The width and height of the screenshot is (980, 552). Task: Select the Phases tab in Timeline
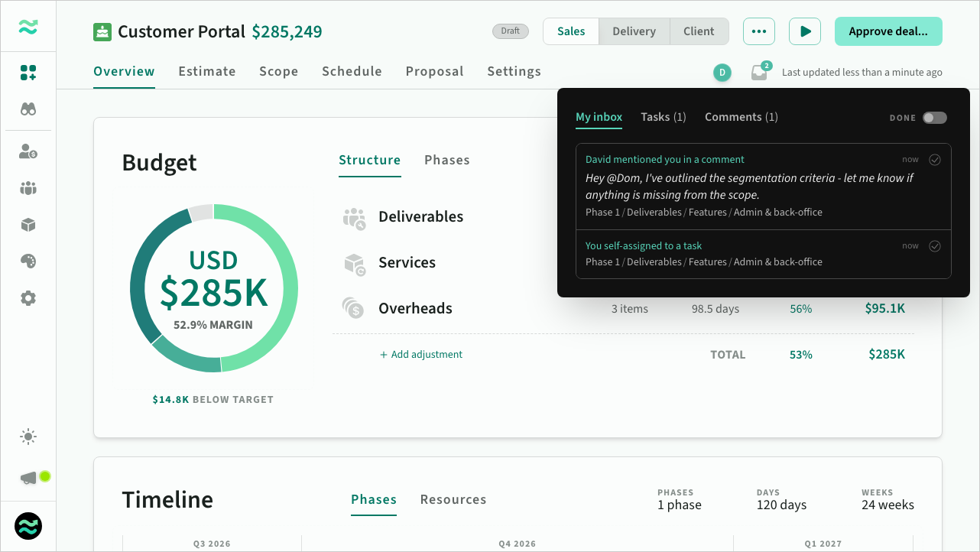[374, 500]
